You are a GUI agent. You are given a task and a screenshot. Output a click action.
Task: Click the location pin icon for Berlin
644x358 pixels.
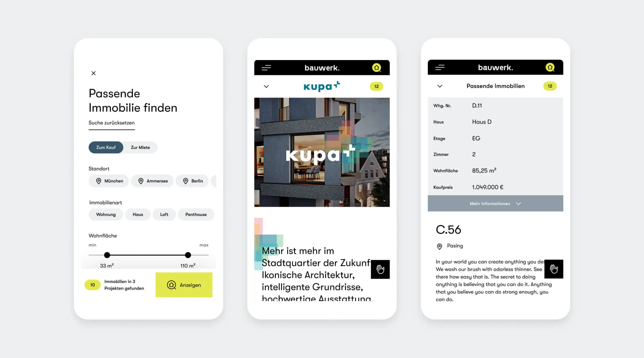[x=185, y=181]
